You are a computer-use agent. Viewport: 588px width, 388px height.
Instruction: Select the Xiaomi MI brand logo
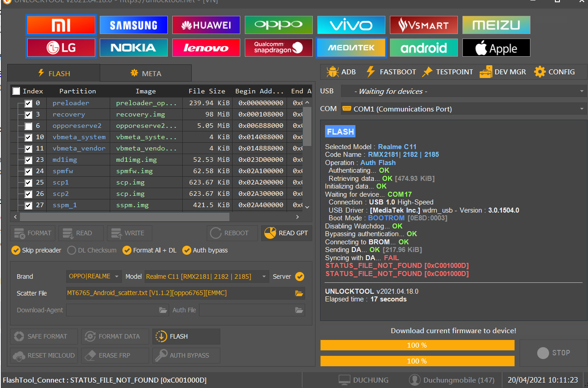[x=61, y=25]
